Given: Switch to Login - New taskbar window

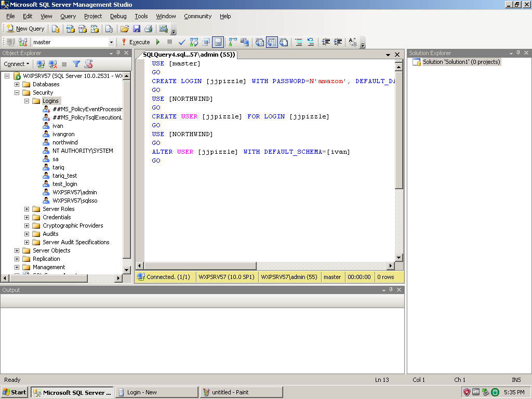Looking at the screenshot, I should [157, 392].
